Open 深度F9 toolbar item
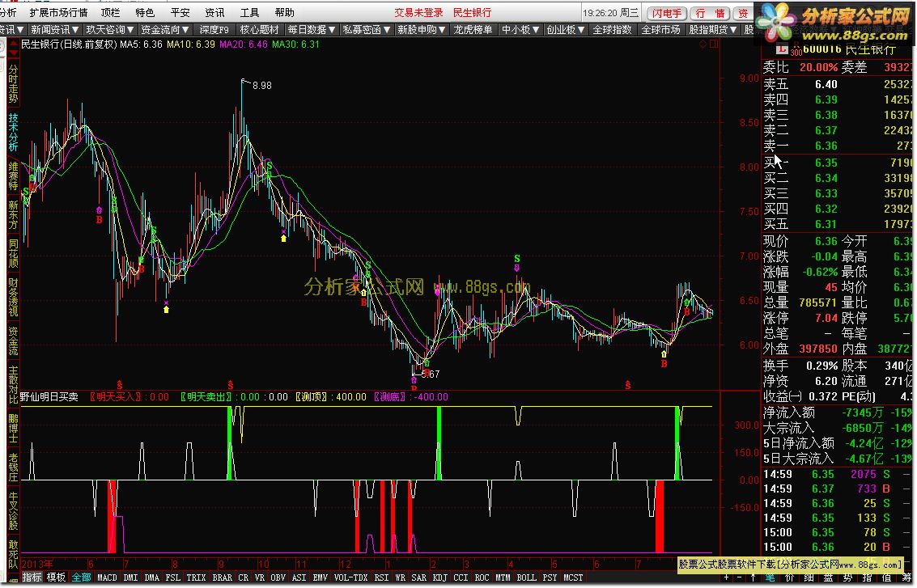Screen dimensions: 917x588 click(x=214, y=29)
